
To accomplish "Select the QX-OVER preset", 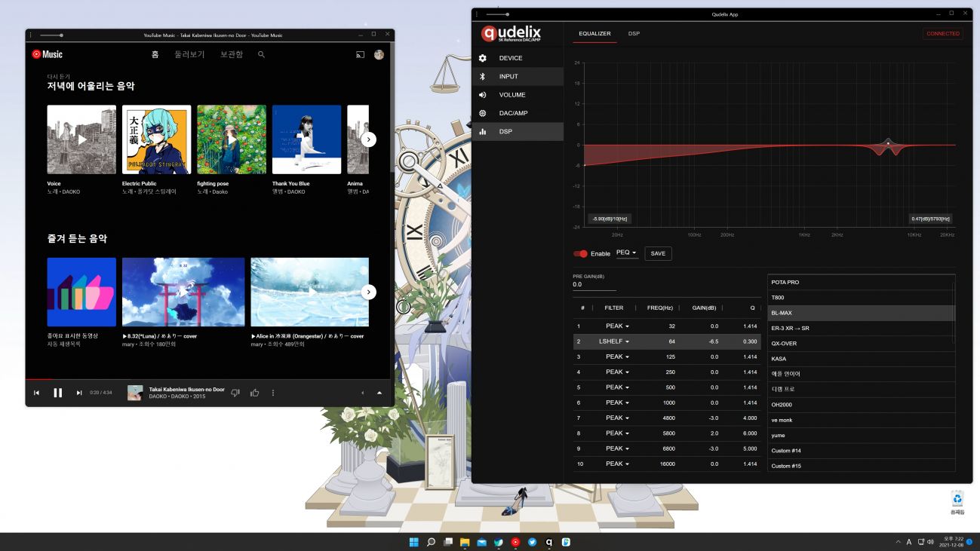I will tap(861, 343).
